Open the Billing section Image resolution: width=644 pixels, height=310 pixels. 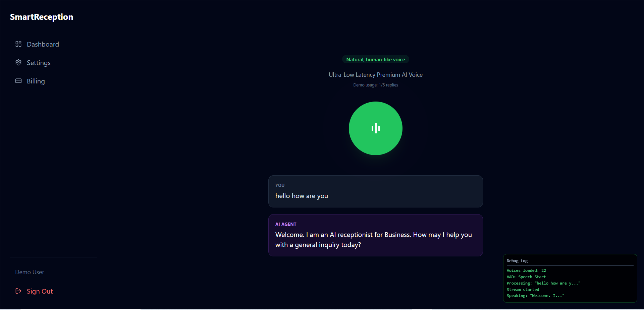[36, 81]
